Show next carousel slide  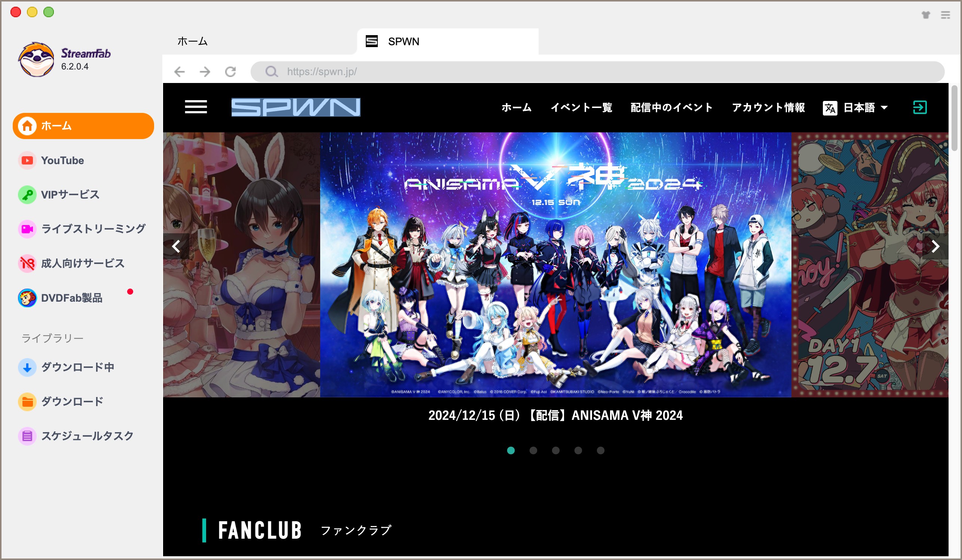click(935, 246)
